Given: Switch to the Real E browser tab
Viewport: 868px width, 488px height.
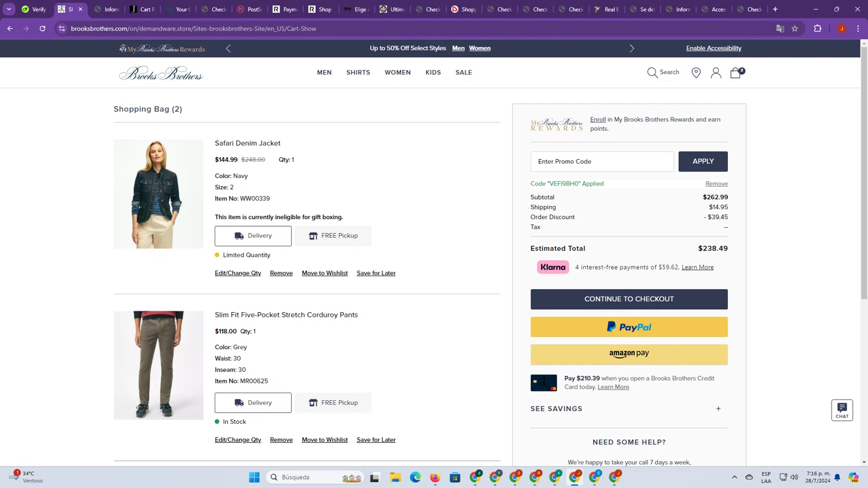Looking at the screenshot, I should click(x=607, y=9).
